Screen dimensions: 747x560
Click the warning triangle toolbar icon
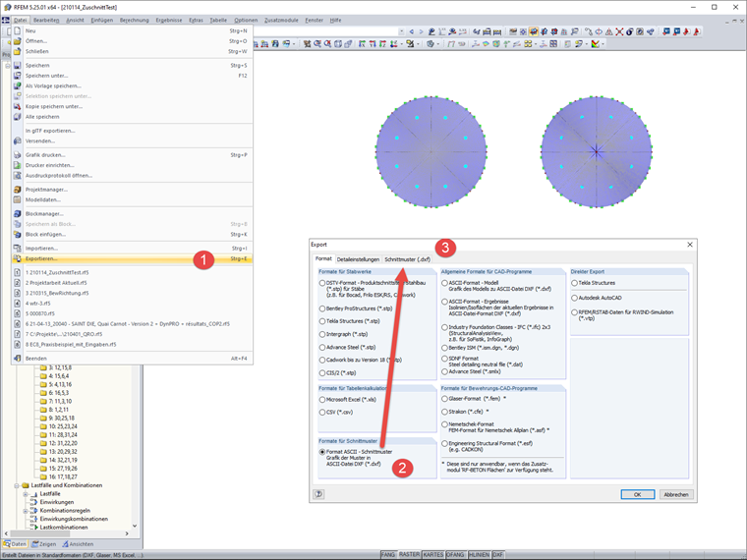[609, 31]
